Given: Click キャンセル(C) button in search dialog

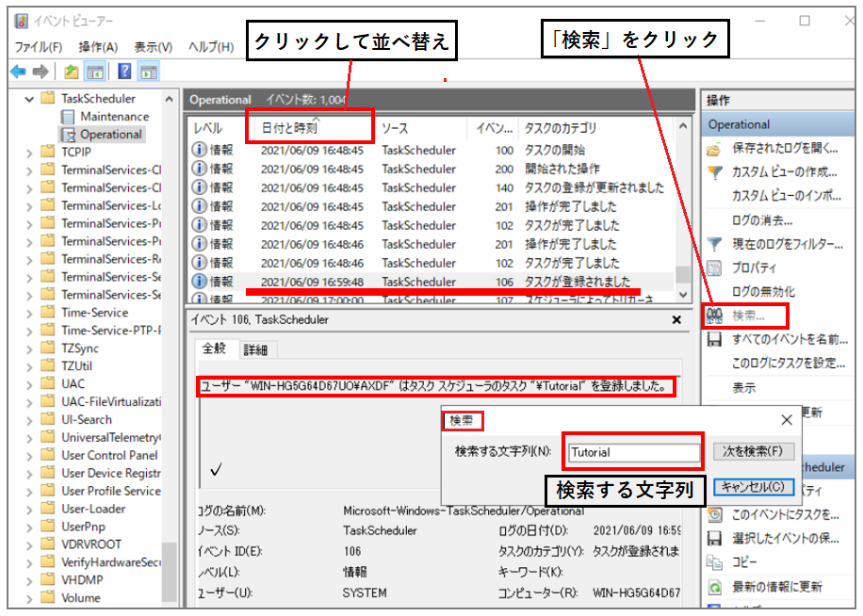Looking at the screenshot, I should (x=753, y=487).
